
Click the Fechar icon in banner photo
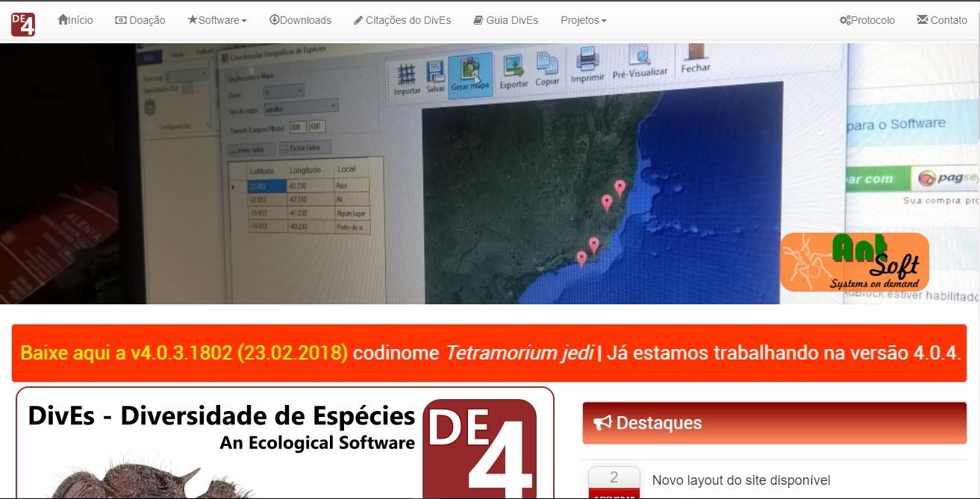pyautogui.click(x=696, y=57)
